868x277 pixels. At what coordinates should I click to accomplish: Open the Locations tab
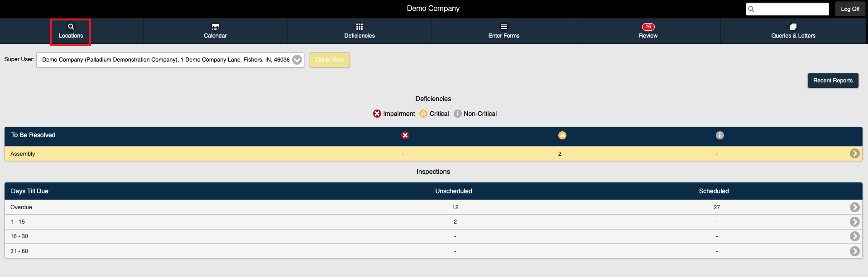point(71,31)
